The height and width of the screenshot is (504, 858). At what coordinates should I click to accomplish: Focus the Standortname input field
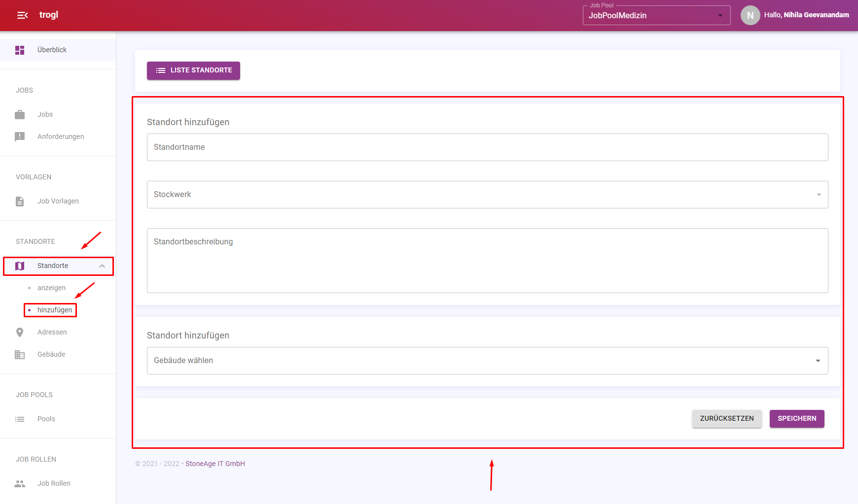point(487,147)
